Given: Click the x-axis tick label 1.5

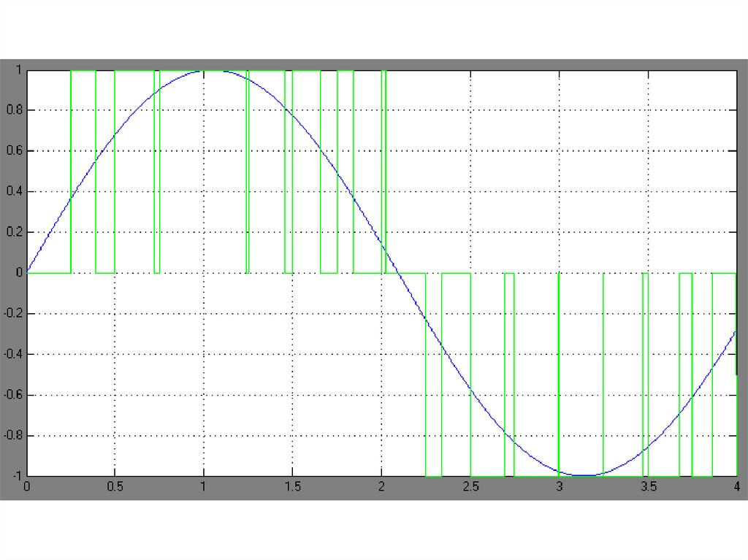Looking at the screenshot, I should pyautogui.click(x=292, y=486).
